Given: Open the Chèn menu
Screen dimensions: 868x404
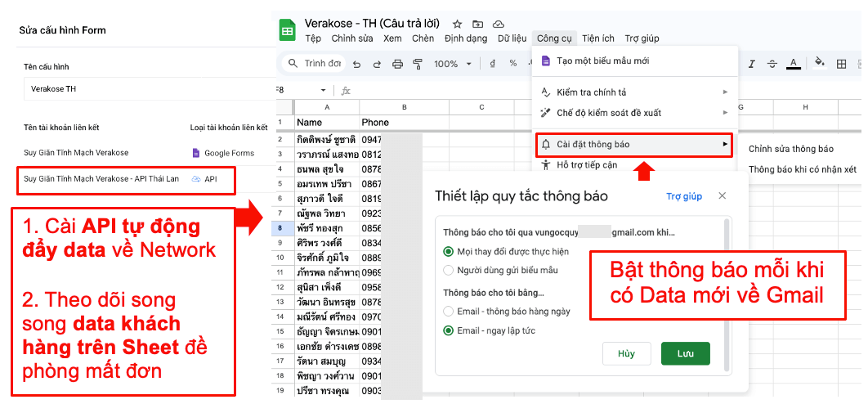Looking at the screenshot, I should (x=423, y=38).
